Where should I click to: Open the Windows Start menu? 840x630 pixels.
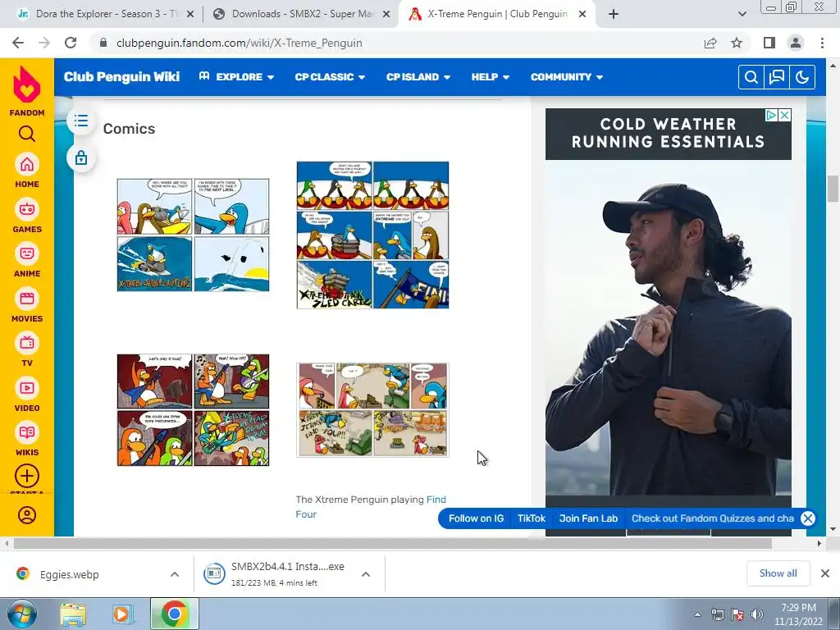click(21, 614)
